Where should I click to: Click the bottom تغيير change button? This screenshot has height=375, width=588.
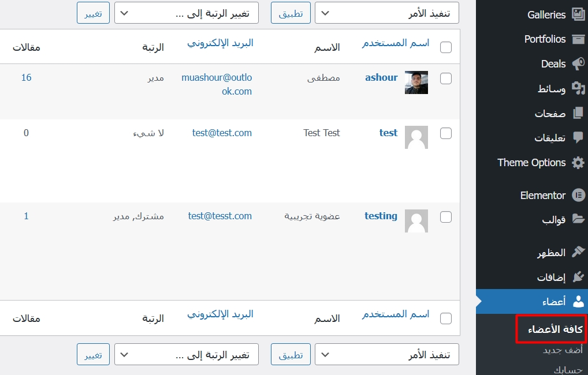point(93,354)
